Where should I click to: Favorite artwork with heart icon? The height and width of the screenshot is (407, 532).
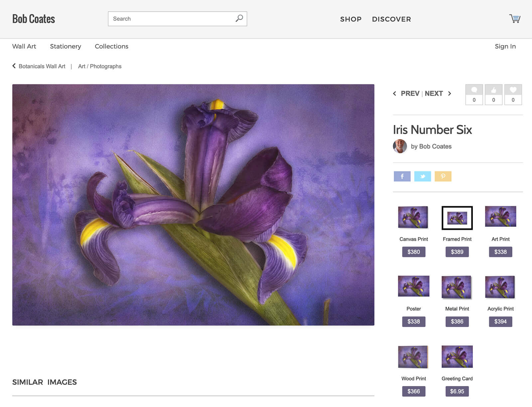point(513,90)
